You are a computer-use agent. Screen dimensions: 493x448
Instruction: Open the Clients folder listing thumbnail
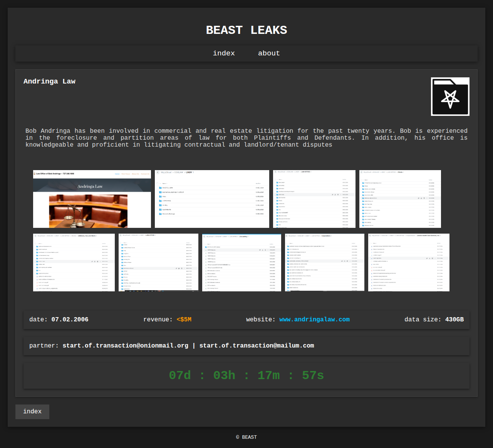point(400,199)
